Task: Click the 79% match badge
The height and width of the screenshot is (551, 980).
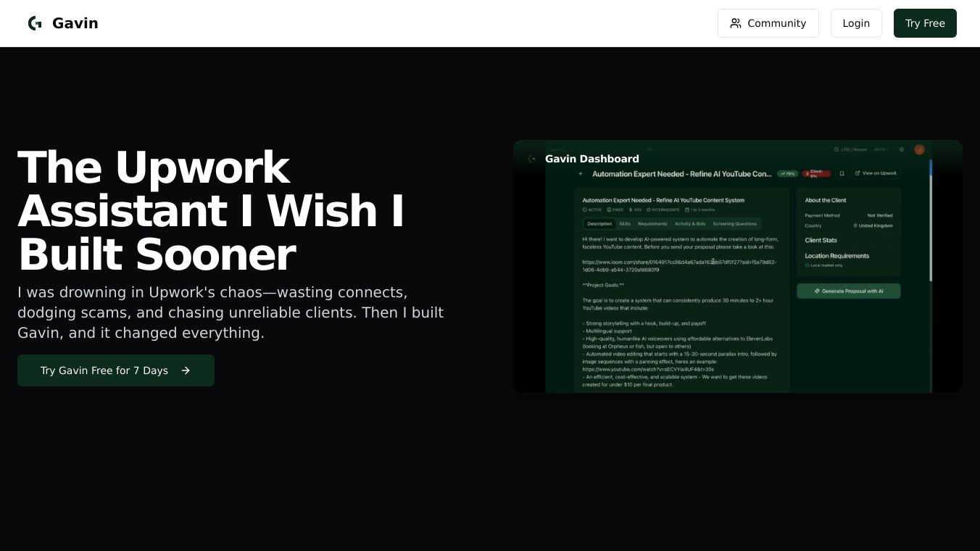Action: click(x=787, y=174)
